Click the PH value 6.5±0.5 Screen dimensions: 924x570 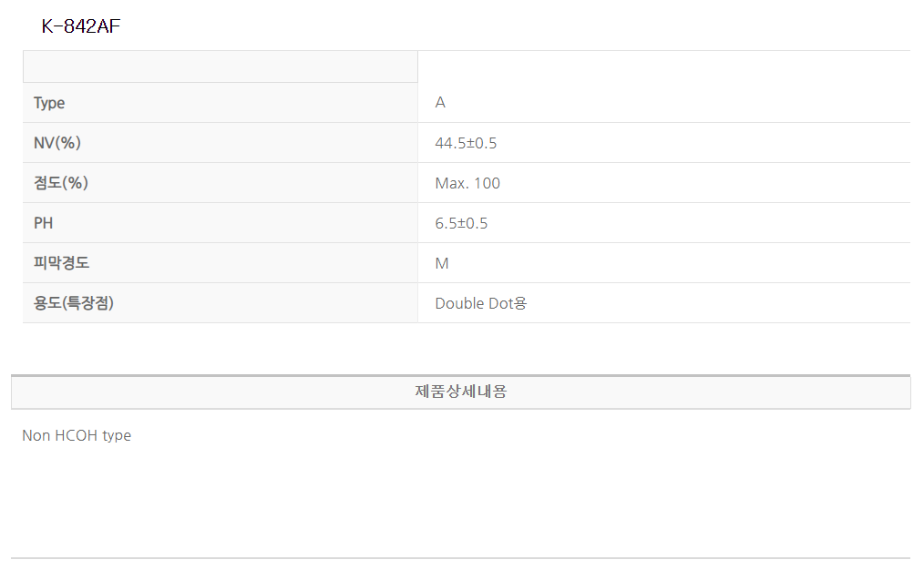pos(461,223)
